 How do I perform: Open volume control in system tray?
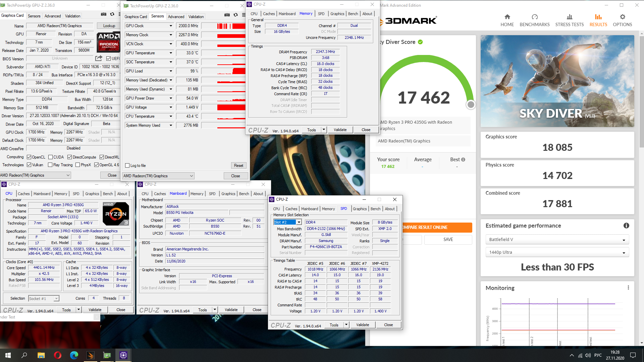pos(588,355)
